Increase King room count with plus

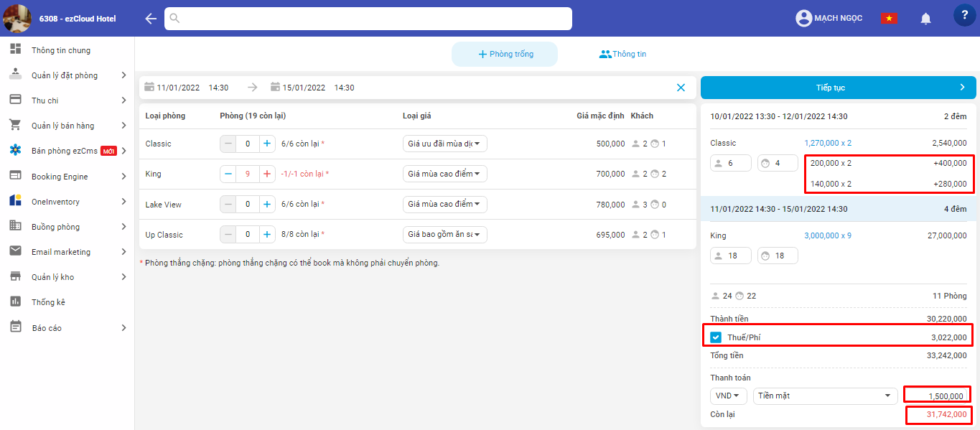click(267, 174)
